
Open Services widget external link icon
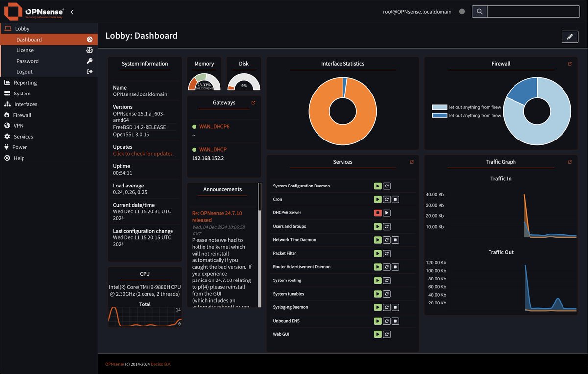[412, 162]
